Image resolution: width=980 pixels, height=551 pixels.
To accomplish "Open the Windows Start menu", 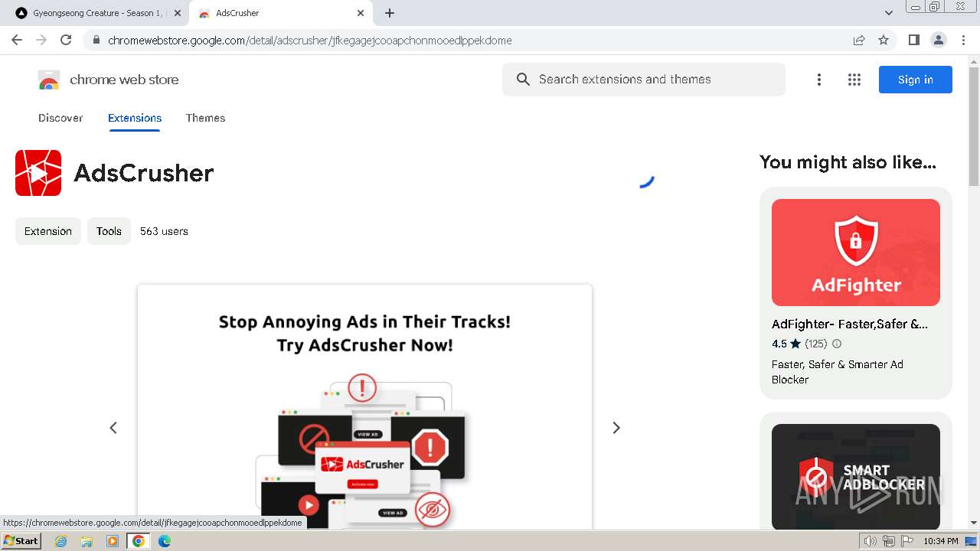I will point(21,541).
